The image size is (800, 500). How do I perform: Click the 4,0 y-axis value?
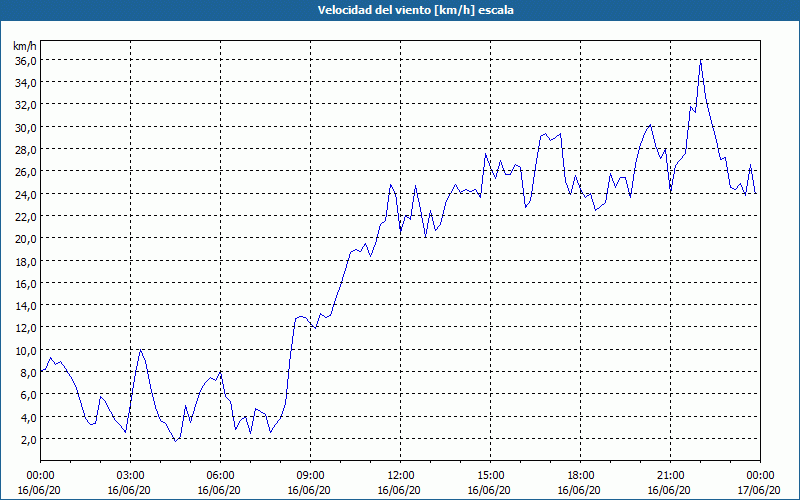click(x=28, y=418)
